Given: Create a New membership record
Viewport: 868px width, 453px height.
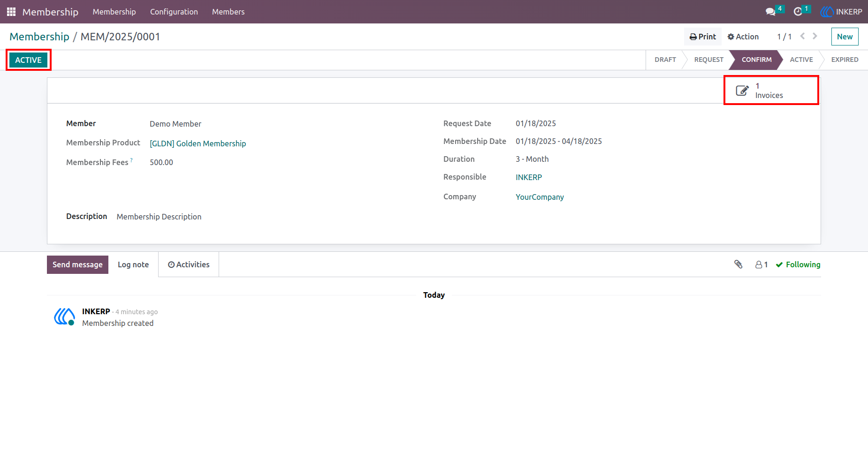Looking at the screenshot, I should (845, 37).
